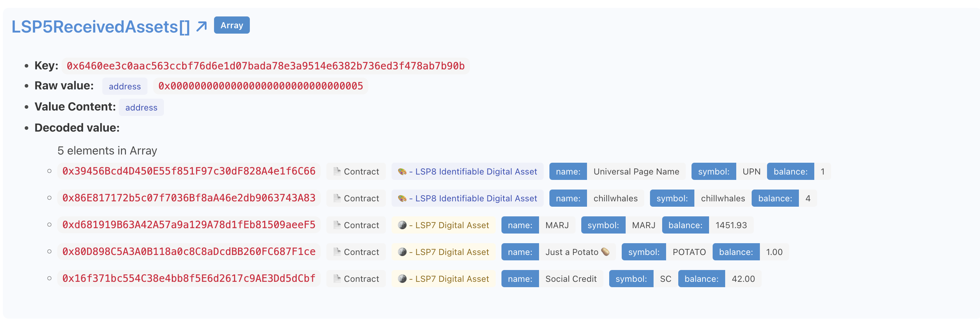Expand the address tag under Value Content
The width and height of the screenshot is (980, 319).
[141, 107]
